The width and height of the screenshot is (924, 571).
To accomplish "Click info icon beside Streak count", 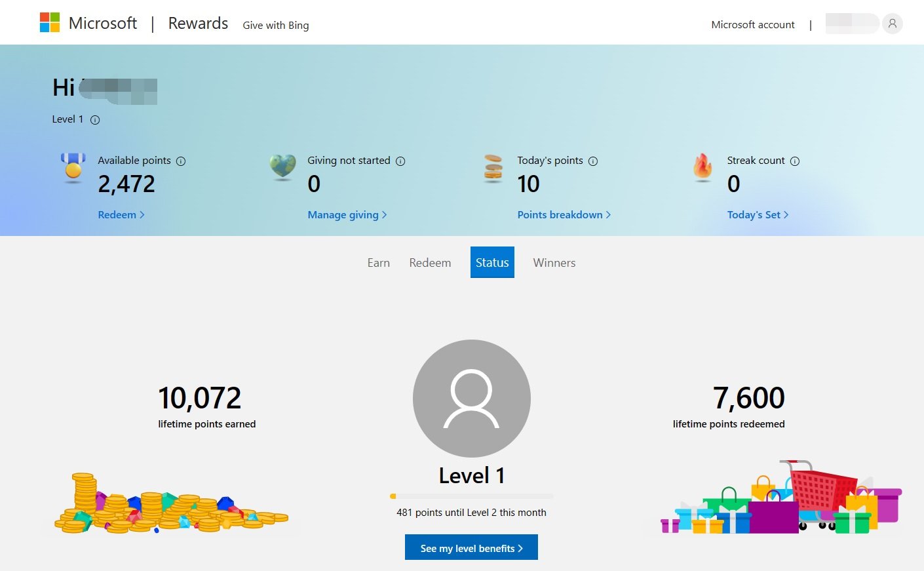I will (795, 161).
